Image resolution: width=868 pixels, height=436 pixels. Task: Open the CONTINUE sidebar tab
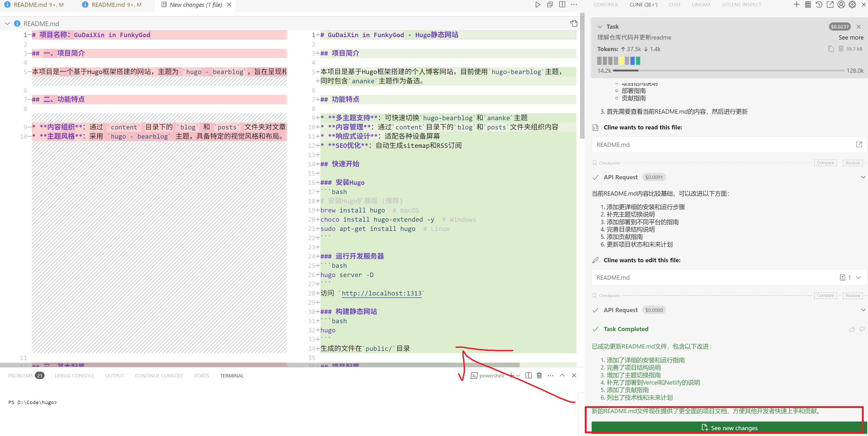click(x=606, y=5)
